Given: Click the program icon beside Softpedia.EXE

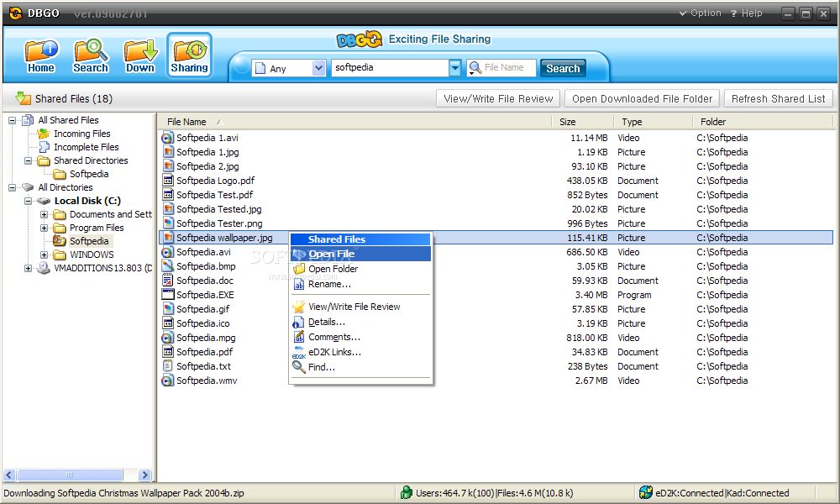Looking at the screenshot, I should pos(168,295).
